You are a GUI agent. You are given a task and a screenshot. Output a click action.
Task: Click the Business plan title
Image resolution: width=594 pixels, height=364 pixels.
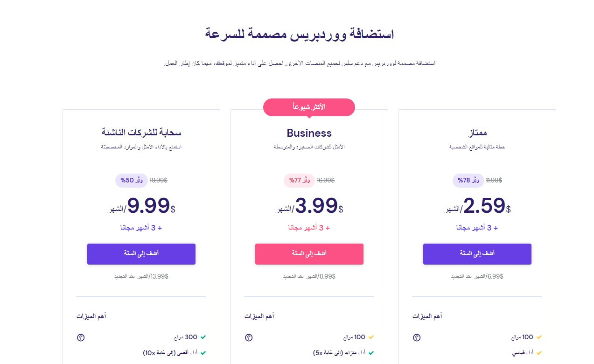click(309, 133)
